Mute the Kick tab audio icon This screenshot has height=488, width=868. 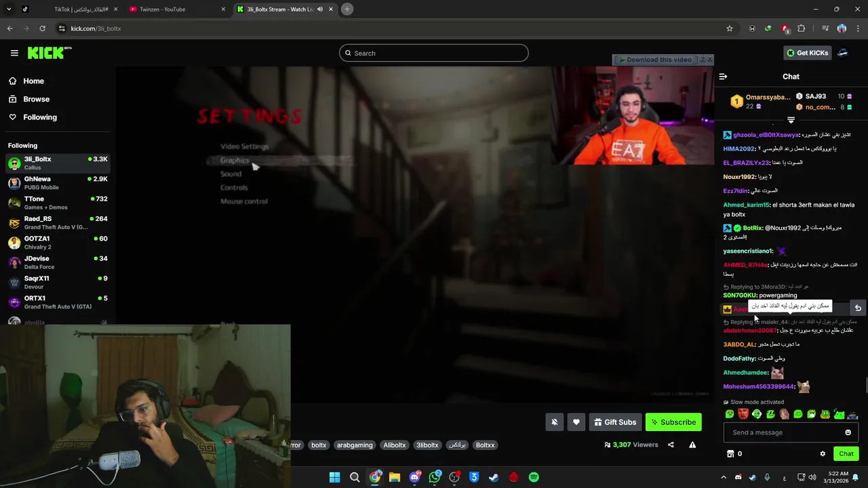pyautogui.click(x=320, y=9)
